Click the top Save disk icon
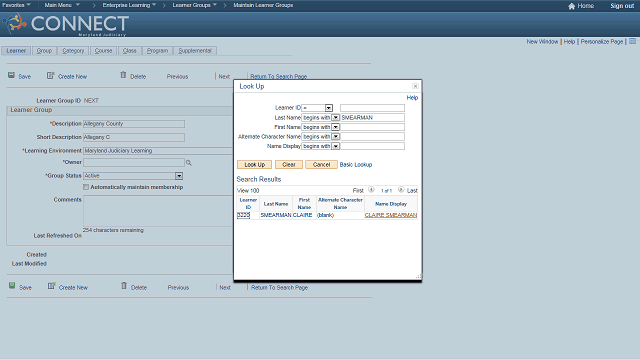 click(11, 76)
